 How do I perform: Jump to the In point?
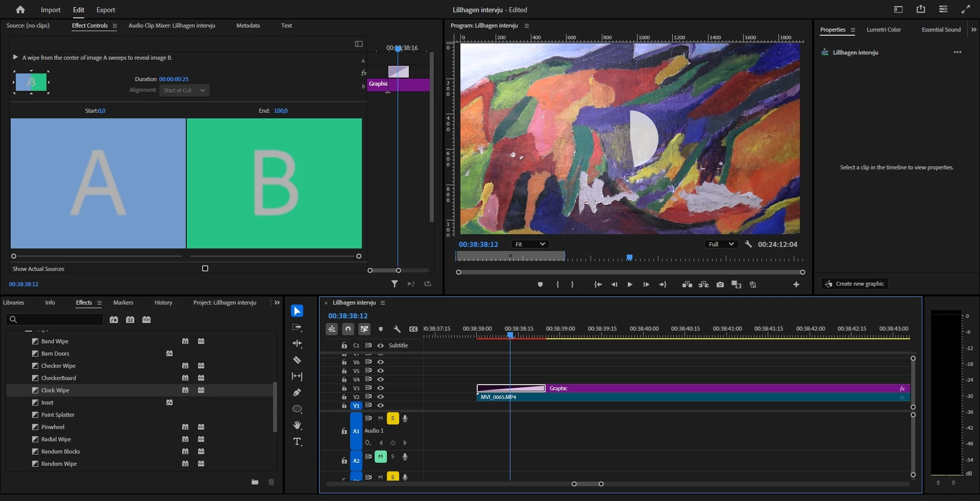598,285
